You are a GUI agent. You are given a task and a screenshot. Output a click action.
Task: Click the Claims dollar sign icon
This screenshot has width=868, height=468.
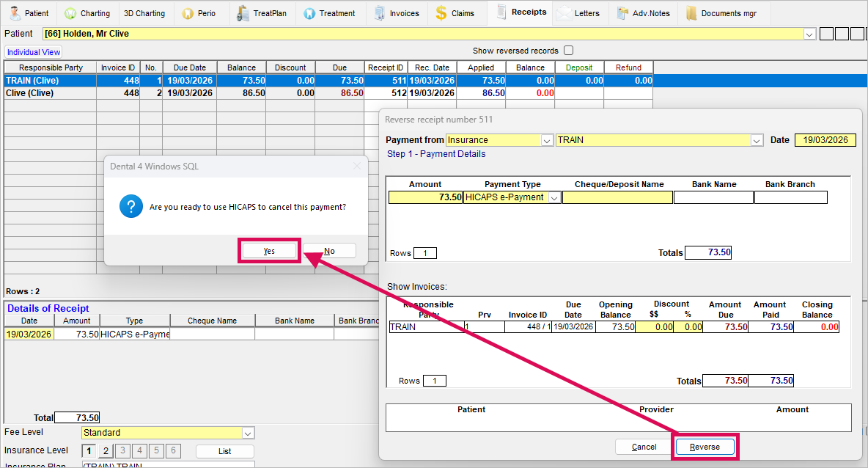click(441, 13)
